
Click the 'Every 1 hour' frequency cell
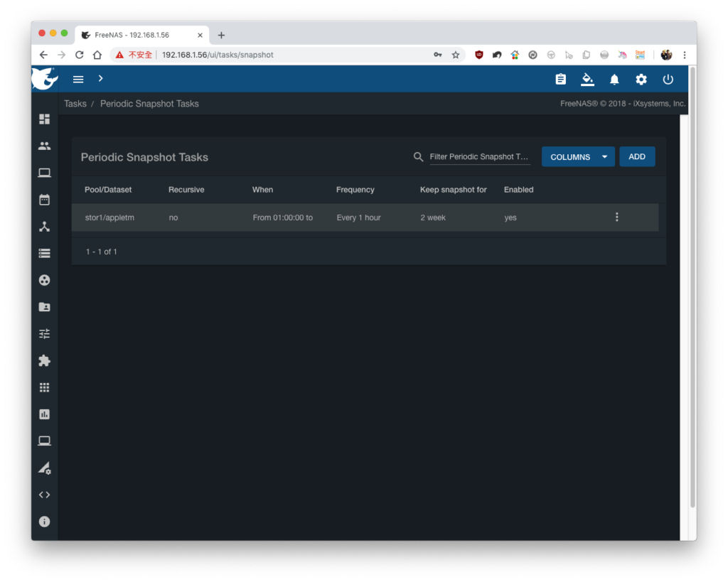(x=358, y=217)
